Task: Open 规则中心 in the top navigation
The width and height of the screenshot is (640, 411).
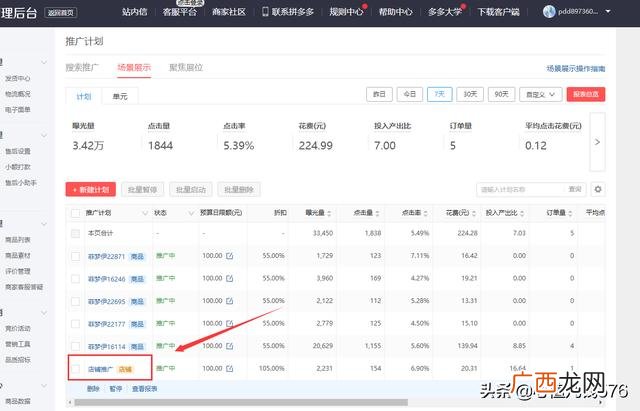Action: [346, 12]
